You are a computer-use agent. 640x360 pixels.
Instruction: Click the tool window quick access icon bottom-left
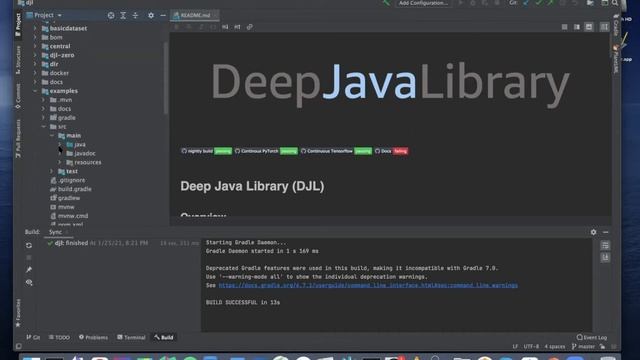19,347
